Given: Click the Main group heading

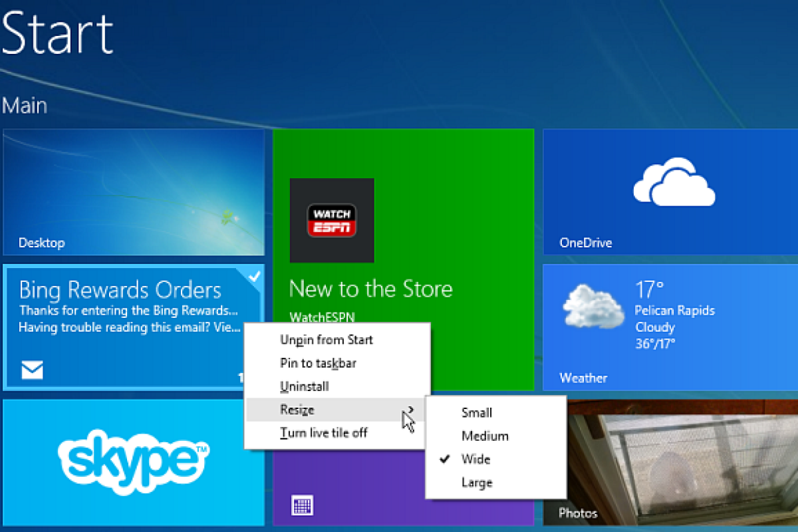Looking at the screenshot, I should pyautogui.click(x=25, y=105).
